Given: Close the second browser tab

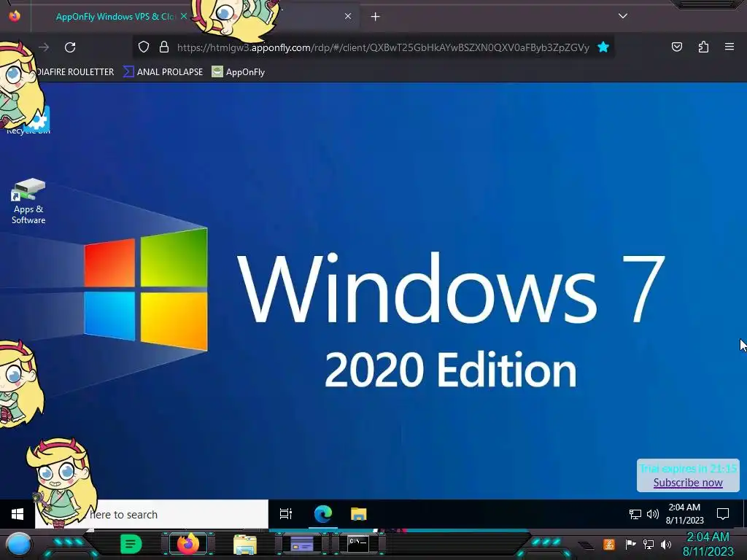Looking at the screenshot, I should [x=348, y=16].
